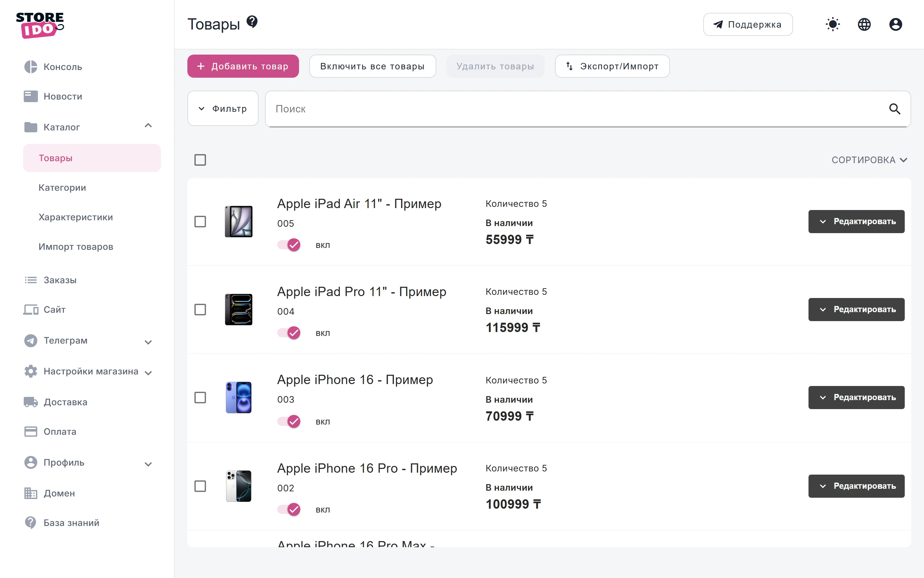Open the Apple iPad Pro 11" - Пример title
Image resolution: width=924 pixels, height=578 pixels.
(362, 292)
